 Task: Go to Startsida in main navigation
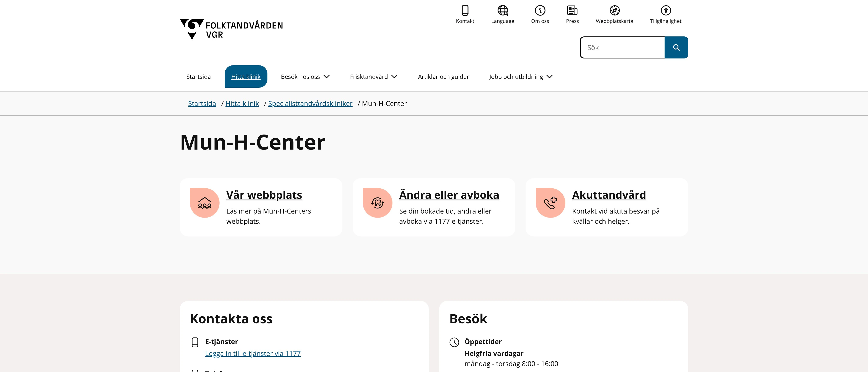pyautogui.click(x=199, y=77)
